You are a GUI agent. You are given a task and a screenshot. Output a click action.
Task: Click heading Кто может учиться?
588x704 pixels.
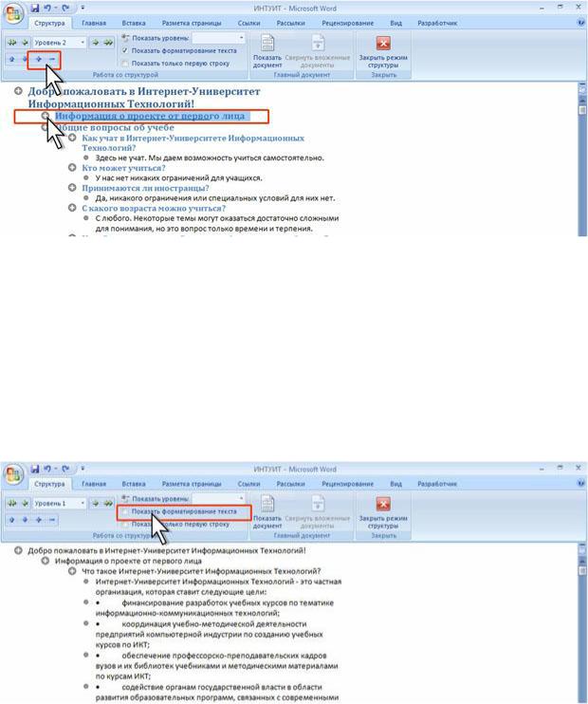tap(123, 168)
